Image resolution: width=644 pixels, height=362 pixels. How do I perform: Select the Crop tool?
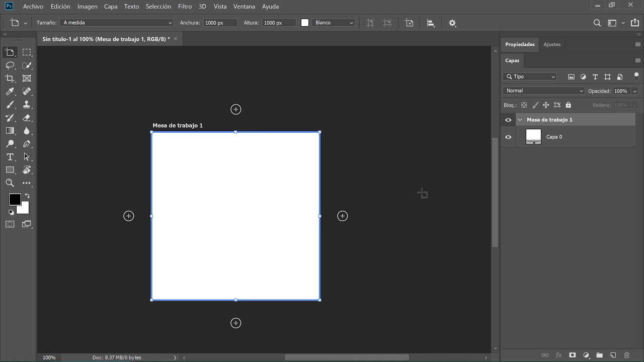(10, 78)
